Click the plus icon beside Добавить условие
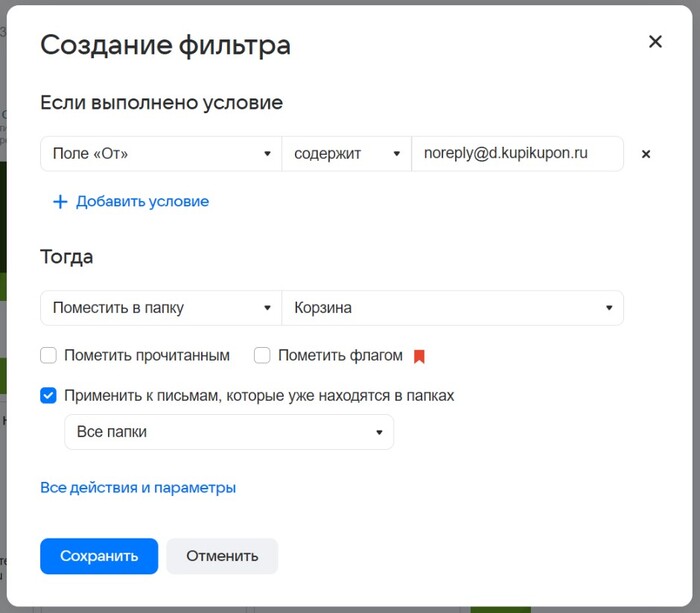700x613 pixels. coord(60,202)
